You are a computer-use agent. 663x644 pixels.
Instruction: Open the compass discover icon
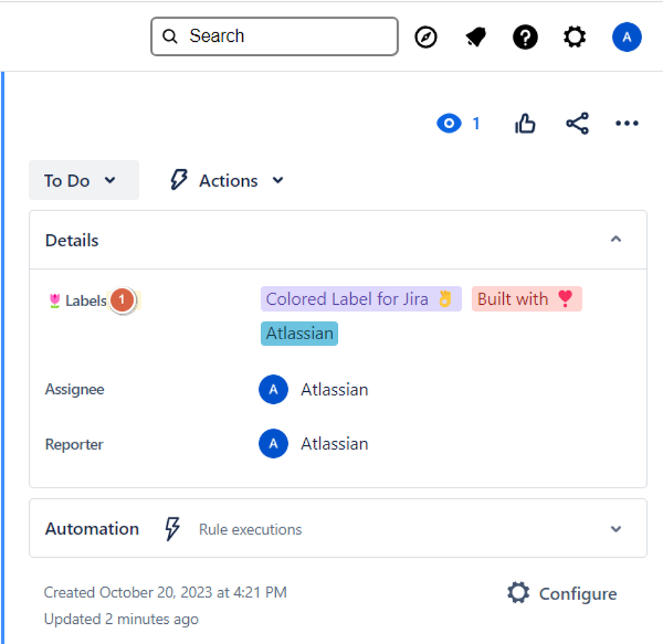[425, 37]
